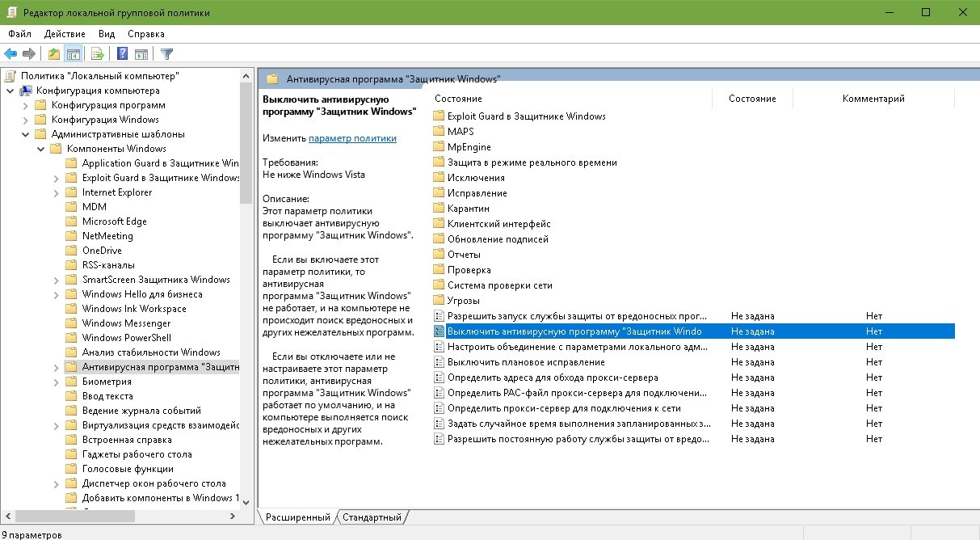Click the MAPS folder icon in the list
This screenshot has width=980, height=540.
click(x=439, y=131)
